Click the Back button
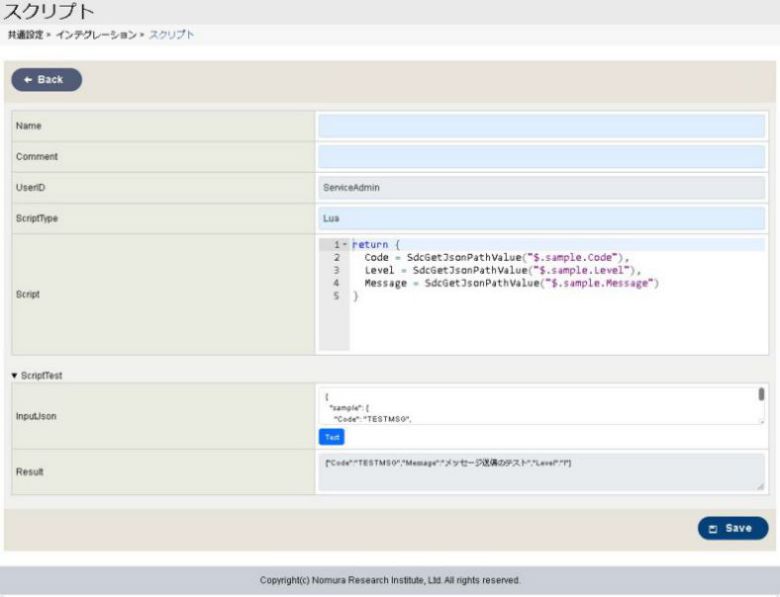 click(47, 80)
